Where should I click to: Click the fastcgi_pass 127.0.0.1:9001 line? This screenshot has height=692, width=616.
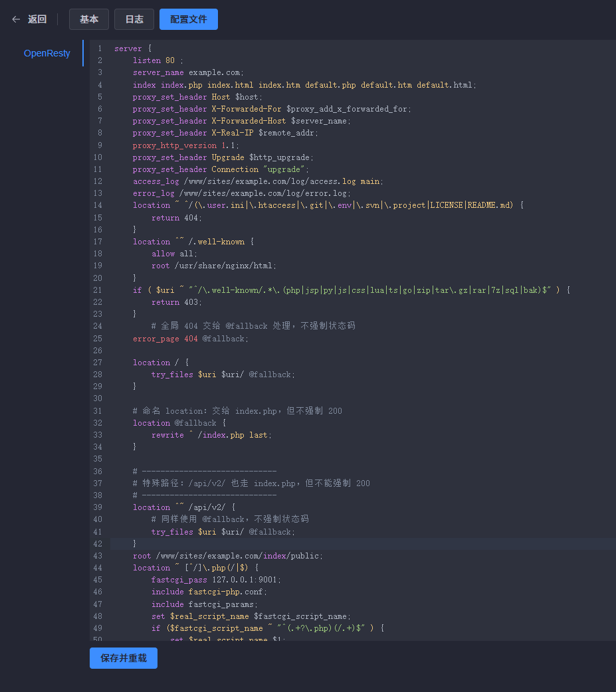216,580
